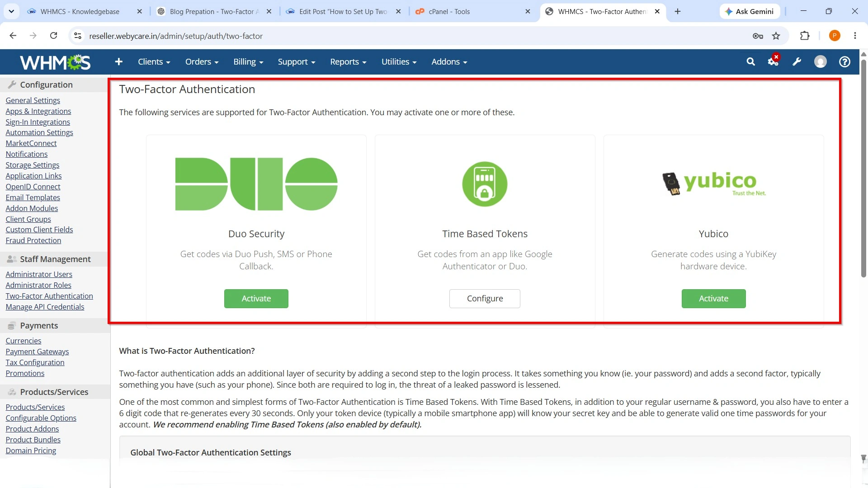Close the WHMCS Knowledgebase tab

tap(139, 11)
